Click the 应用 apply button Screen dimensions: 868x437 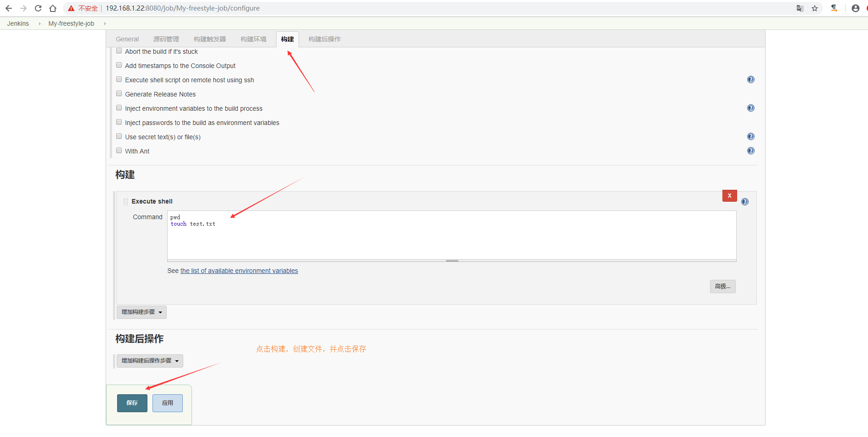click(168, 403)
